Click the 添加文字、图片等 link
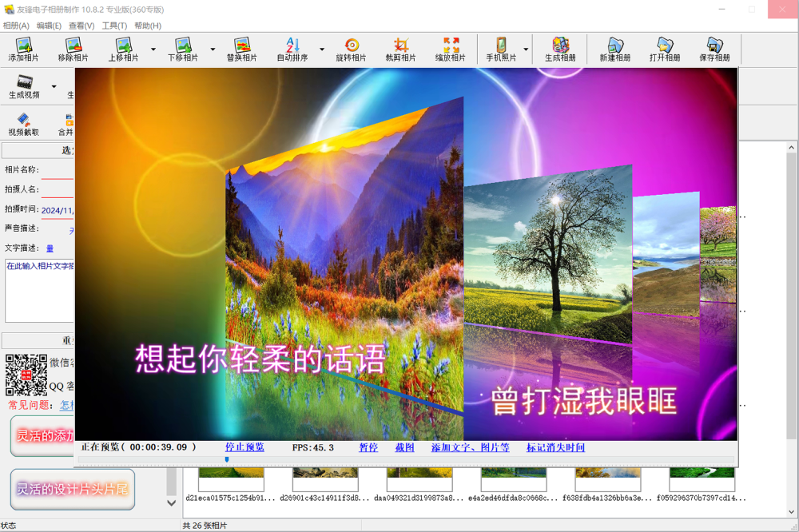 470,447
